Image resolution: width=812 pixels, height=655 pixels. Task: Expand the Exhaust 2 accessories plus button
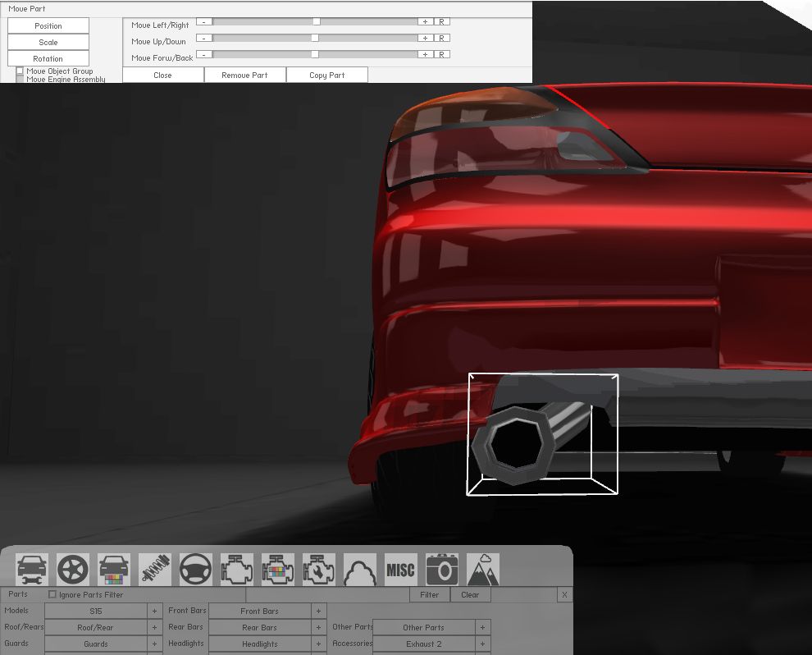tap(482, 644)
